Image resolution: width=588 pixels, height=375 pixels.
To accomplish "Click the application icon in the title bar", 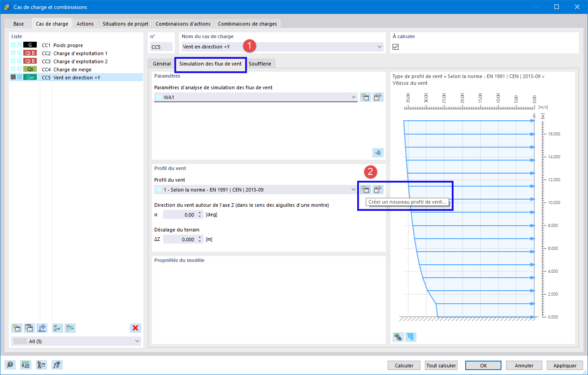I will point(7,7).
